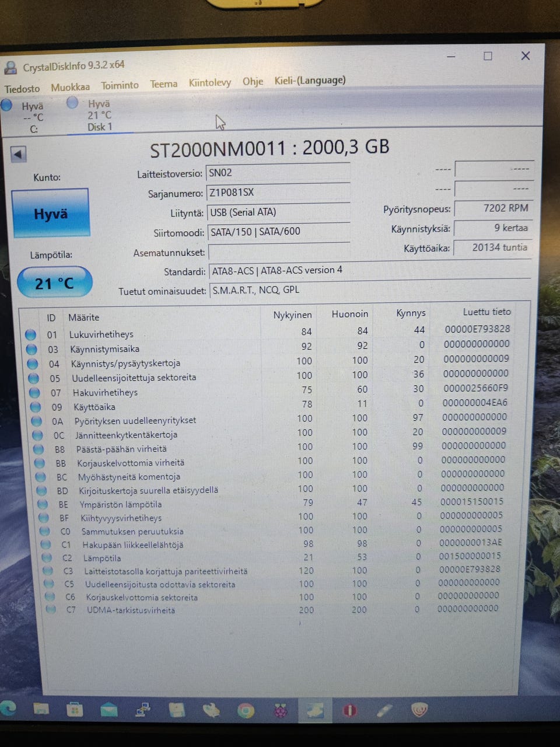Click the status circle above the C: drive
560x747 pixels.
[x=6, y=105]
